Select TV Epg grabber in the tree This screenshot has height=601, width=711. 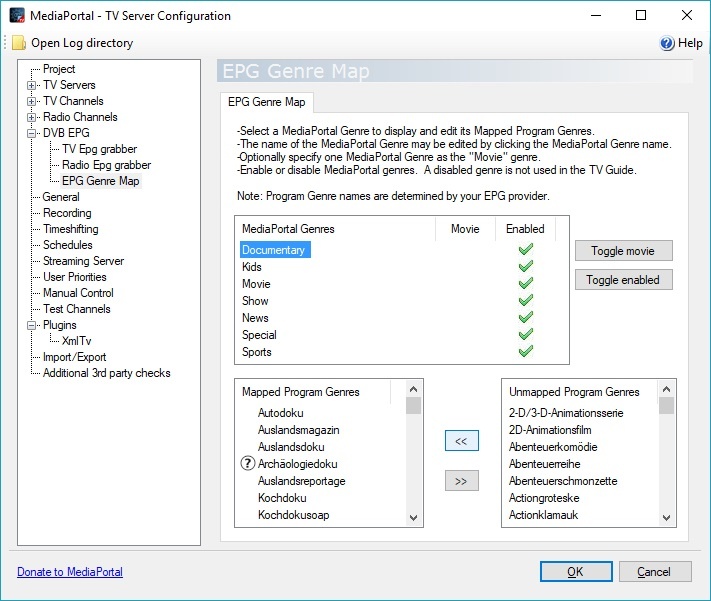coord(99,149)
